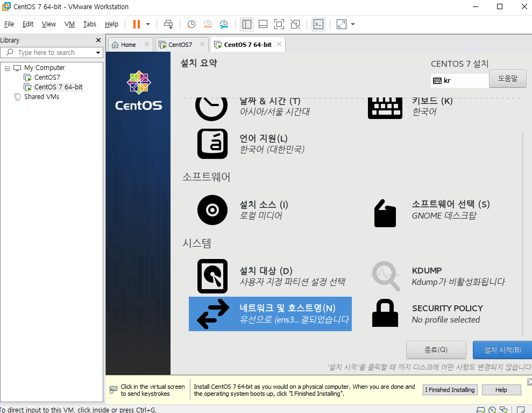Click Help button in the install hint bar
The height and width of the screenshot is (413, 532).
click(501, 390)
